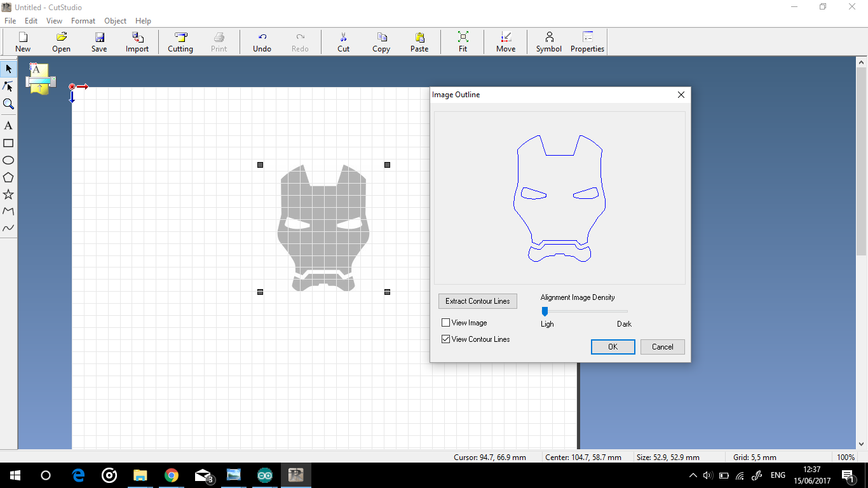868x488 pixels.
Task: Click the vertical scrollbar down arrow
Action: (862, 444)
